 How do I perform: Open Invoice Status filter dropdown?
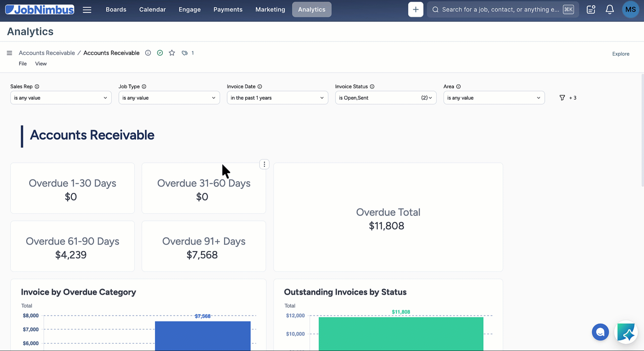pos(386,98)
